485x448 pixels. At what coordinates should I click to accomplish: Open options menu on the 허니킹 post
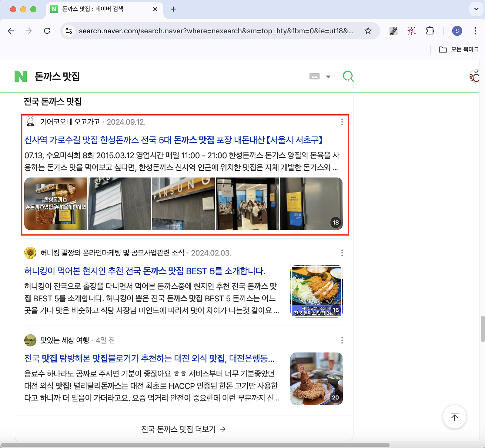(x=342, y=253)
